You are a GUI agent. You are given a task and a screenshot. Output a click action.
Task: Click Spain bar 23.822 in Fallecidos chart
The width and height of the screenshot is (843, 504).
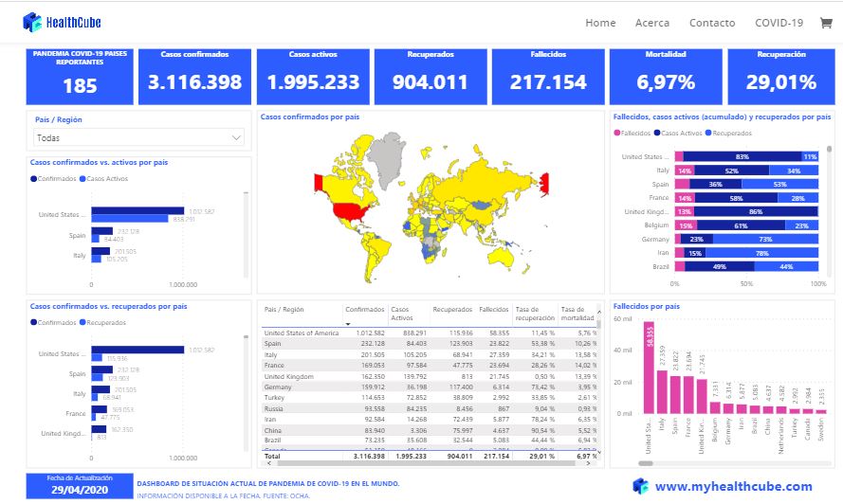[x=675, y=394]
